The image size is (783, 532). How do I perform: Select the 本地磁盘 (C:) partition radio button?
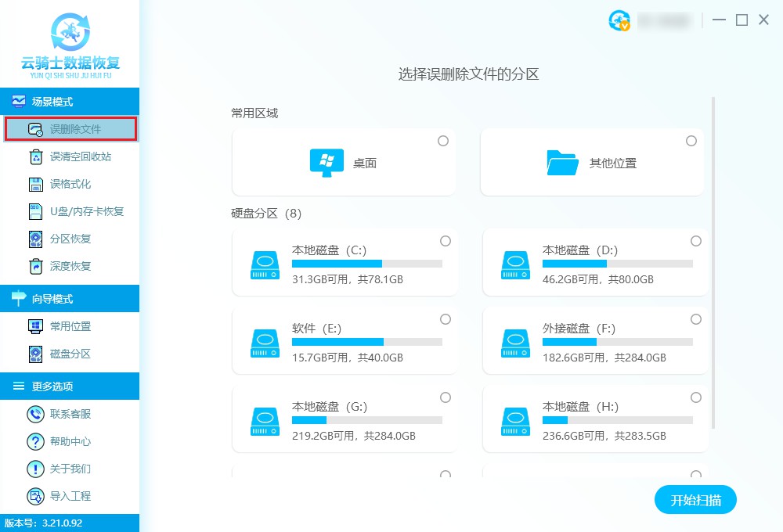[x=446, y=241]
